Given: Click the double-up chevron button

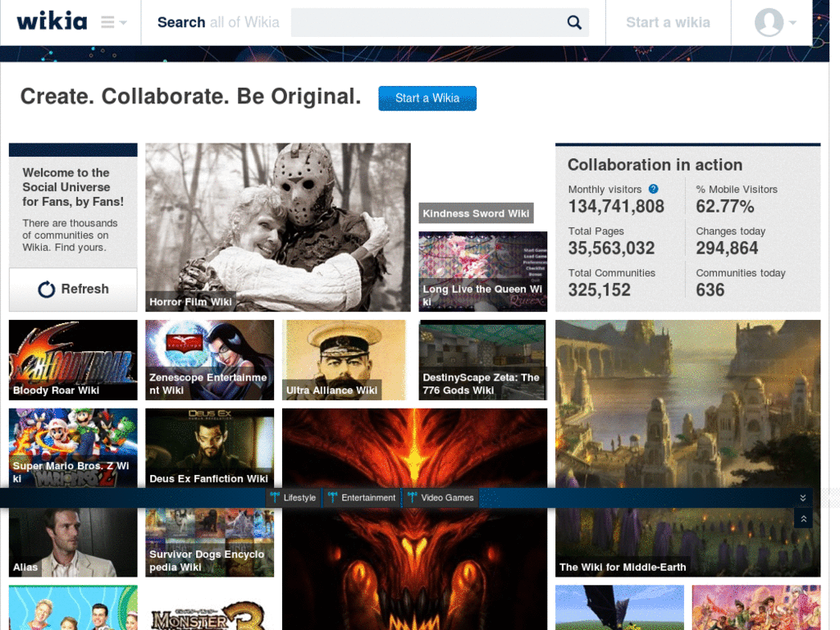Looking at the screenshot, I should (804, 518).
